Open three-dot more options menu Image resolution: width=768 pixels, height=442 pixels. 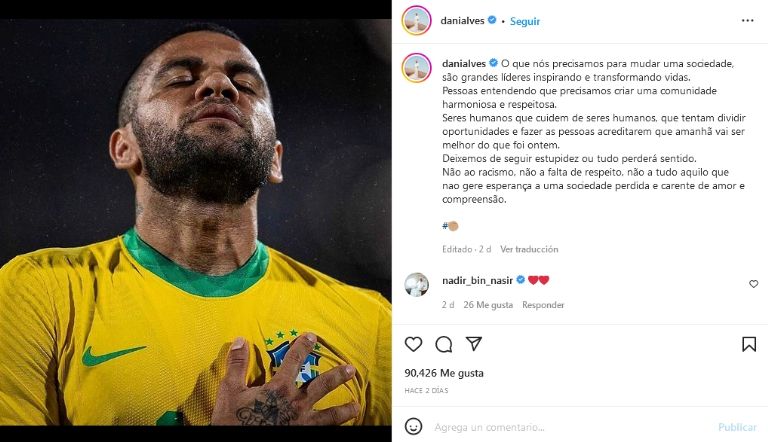point(748,20)
